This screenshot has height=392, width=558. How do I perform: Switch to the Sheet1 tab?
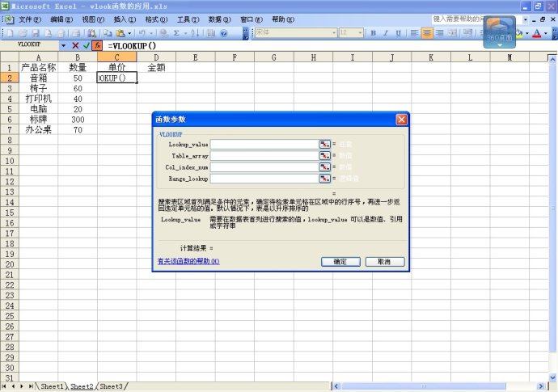point(52,386)
